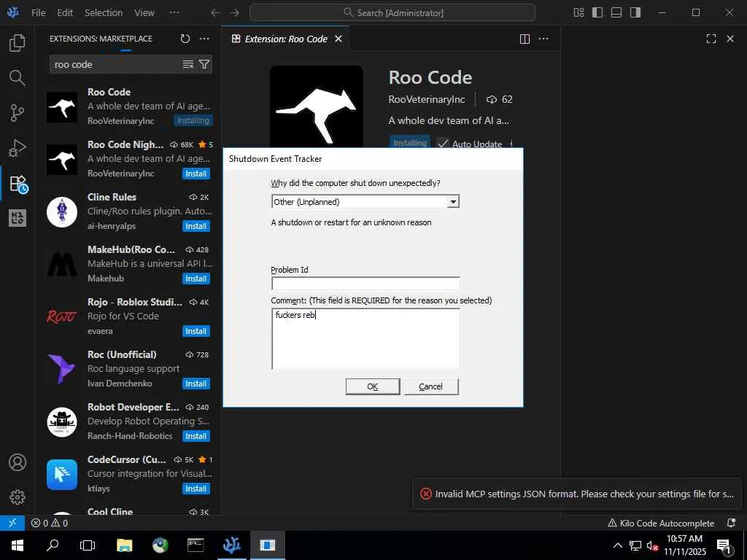
Task: Maximize the secondary side panel
Action: [x=711, y=39]
